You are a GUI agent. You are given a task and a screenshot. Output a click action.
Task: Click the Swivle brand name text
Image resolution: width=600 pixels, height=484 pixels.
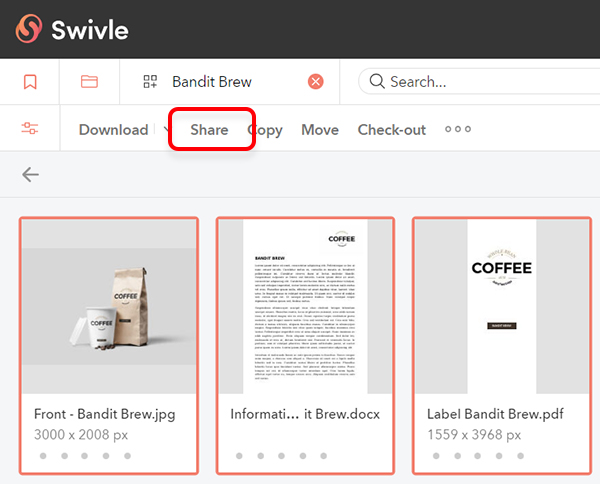pos(90,30)
